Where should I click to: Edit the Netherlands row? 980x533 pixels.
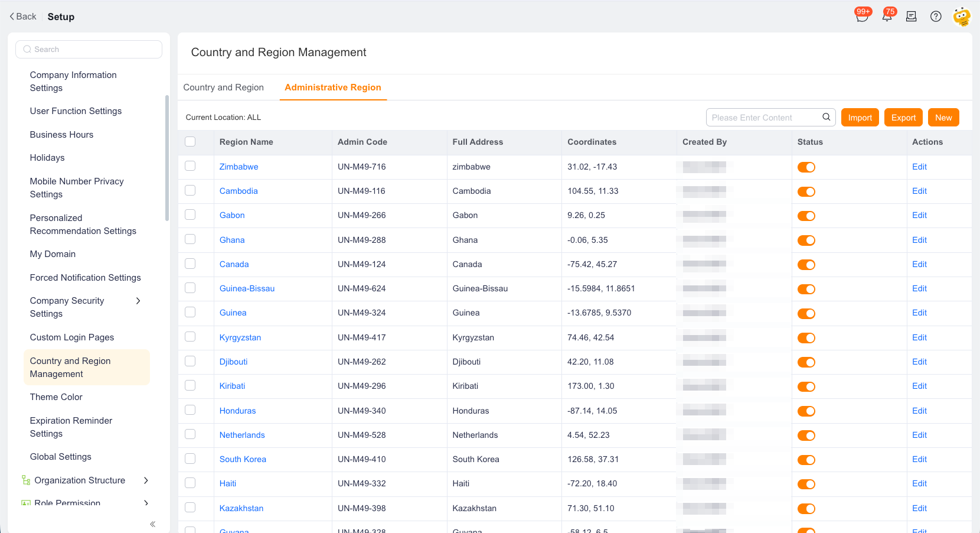[919, 435]
